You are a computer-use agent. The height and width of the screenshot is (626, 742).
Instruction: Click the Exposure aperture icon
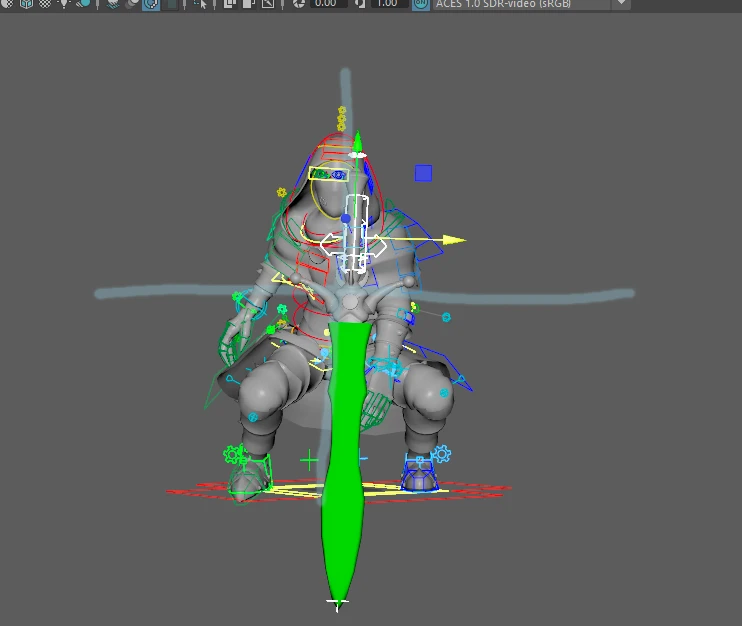click(299, 3)
